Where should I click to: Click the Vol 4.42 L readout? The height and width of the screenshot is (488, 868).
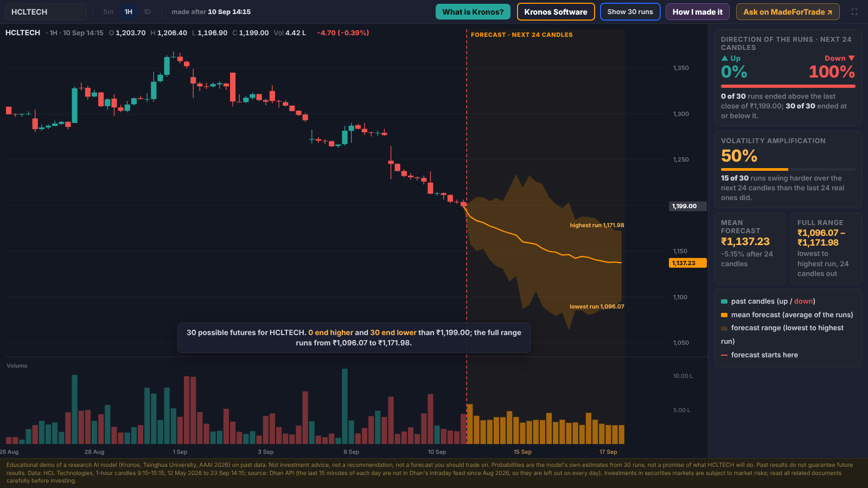[x=290, y=33]
